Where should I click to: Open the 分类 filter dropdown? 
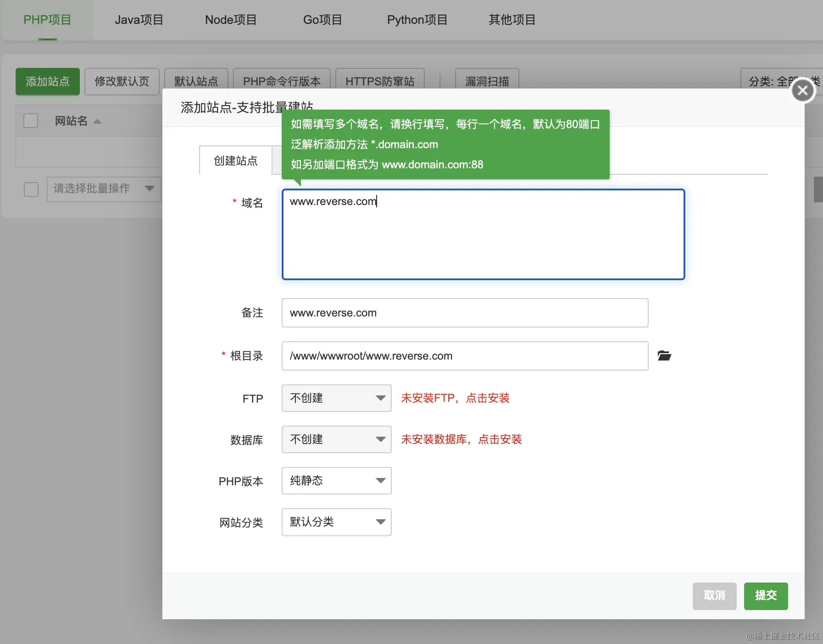click(x=782, y=81)
